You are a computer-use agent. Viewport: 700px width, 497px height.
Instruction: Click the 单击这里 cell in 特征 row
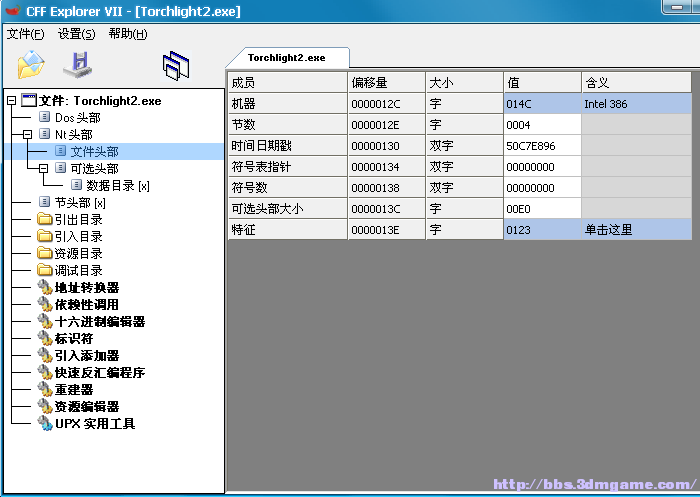635,230
